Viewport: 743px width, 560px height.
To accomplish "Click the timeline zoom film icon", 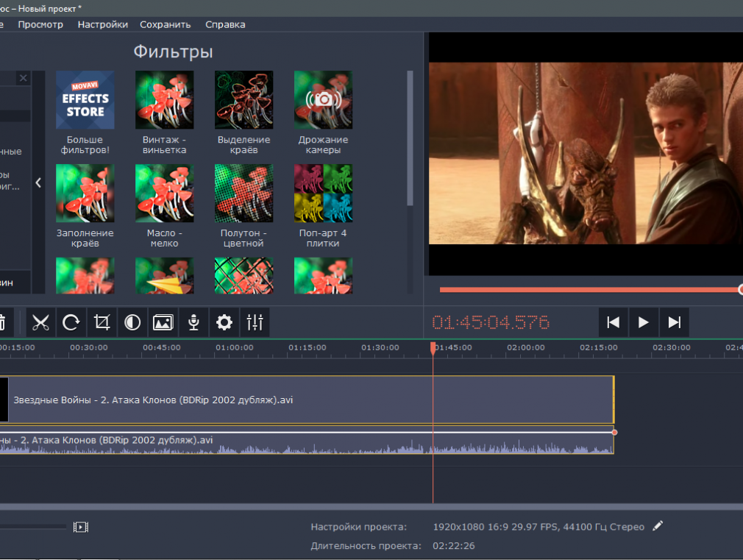I will click(x=81, y=527).
